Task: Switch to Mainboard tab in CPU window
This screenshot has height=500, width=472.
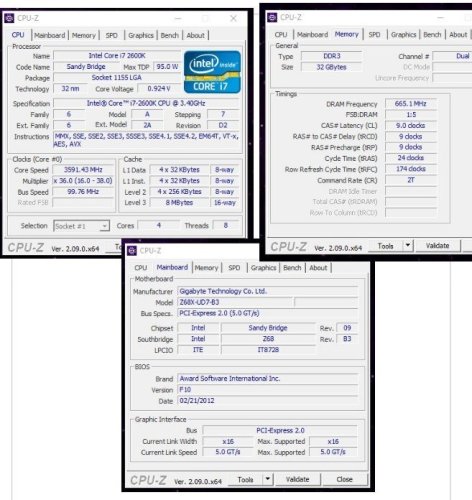Action: click(x=50, y=35)
